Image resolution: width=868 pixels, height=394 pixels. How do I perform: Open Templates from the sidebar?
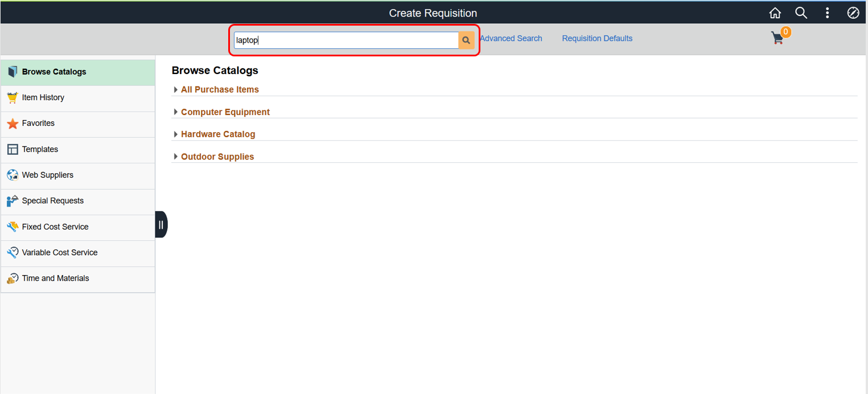(x=78, y=150)
